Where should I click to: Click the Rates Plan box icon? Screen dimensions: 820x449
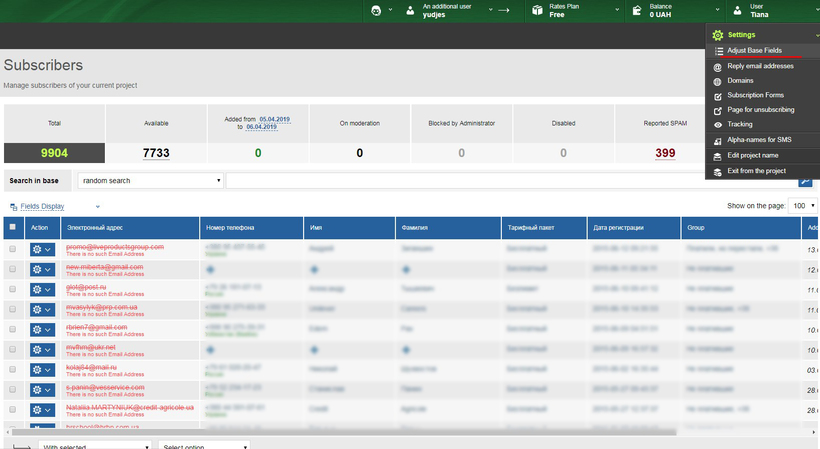click(537, 10)
